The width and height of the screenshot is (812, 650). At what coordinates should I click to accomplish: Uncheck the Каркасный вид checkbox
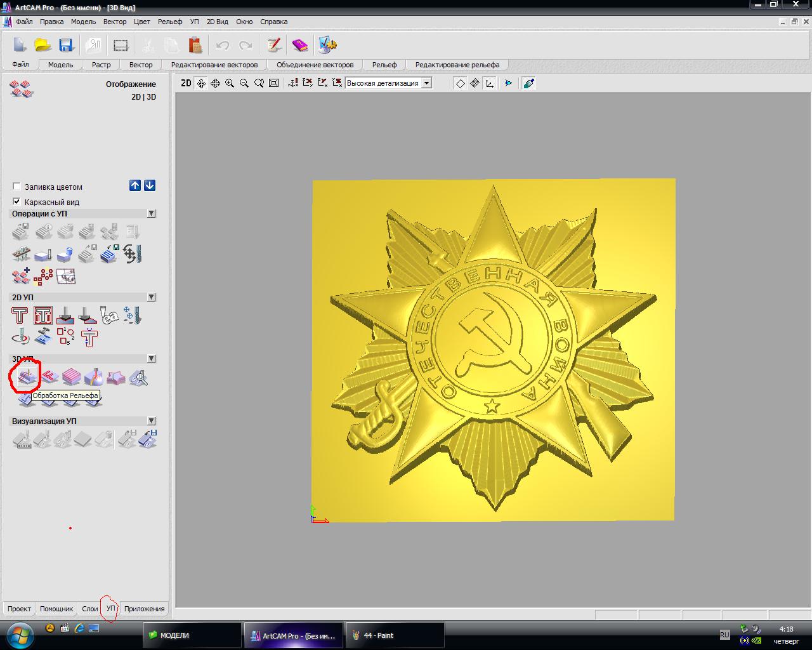(x=17, y=202)
